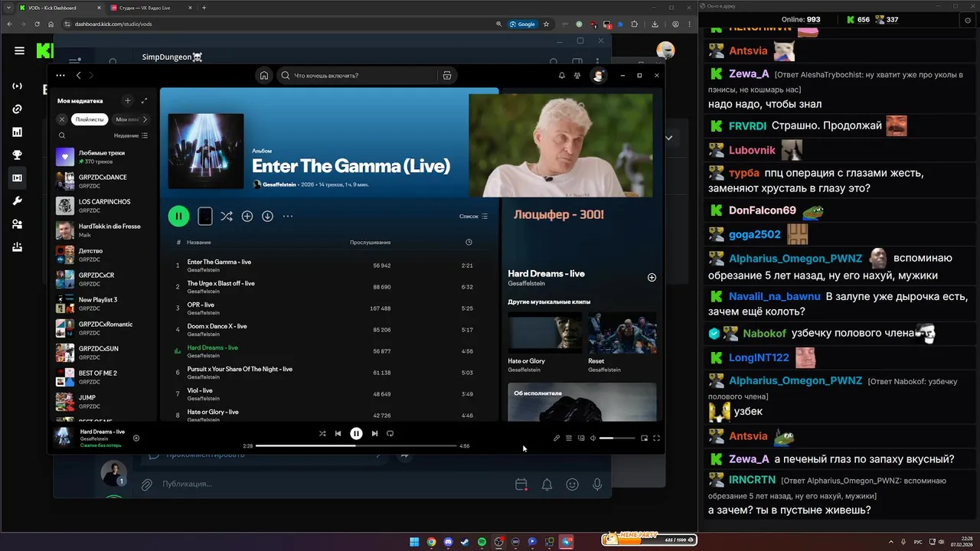Image resolution: width=980 pixels, height=551 pixels.
Task: Open Discord from the taskbar
Action: point(448,542)
